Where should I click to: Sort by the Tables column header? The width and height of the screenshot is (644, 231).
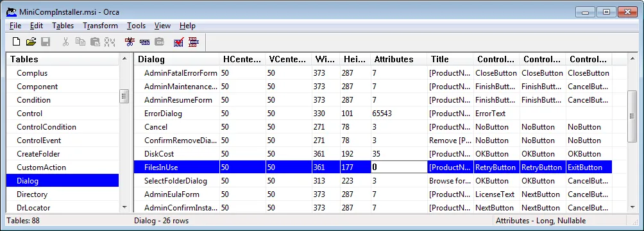coord(62,59)
